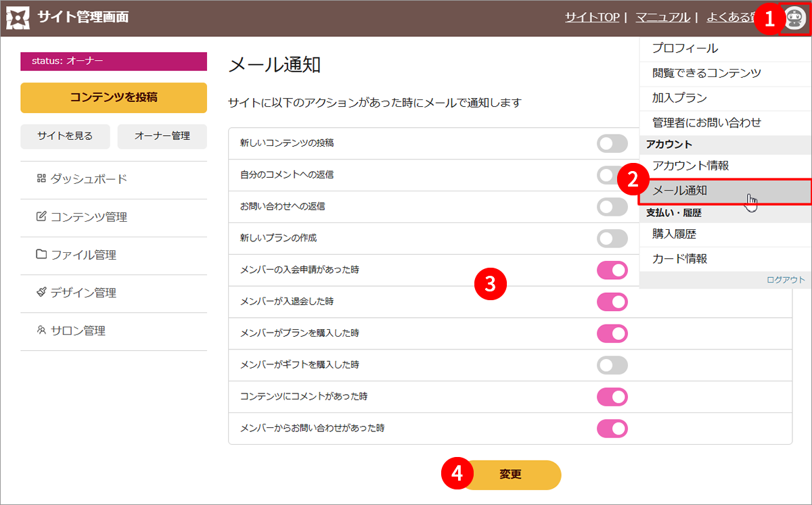Screen dimensions: 812x505
Task: Click the ファイル管理 folder icon
Action: (x=41, y=254)
